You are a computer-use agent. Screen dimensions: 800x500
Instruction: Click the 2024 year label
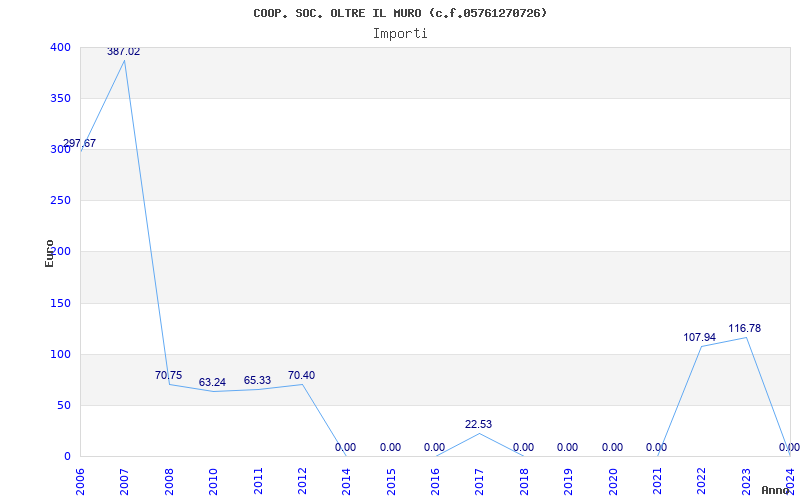point(790,481)
